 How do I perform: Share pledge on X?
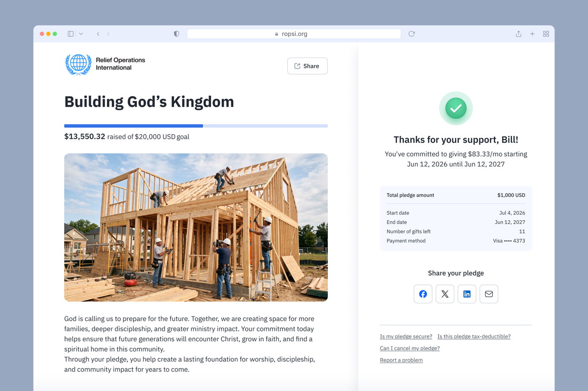(x=445, y=294)
